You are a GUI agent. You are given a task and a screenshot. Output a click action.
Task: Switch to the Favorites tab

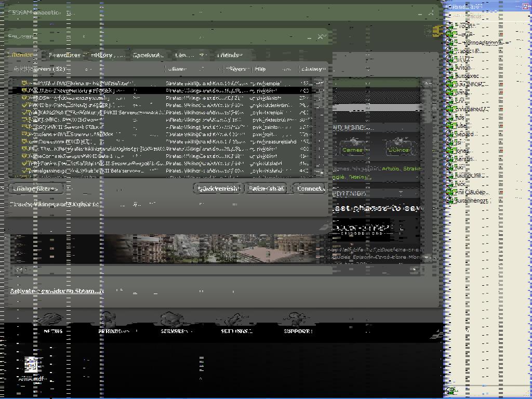pyautogui.click(x=64, y=55)
